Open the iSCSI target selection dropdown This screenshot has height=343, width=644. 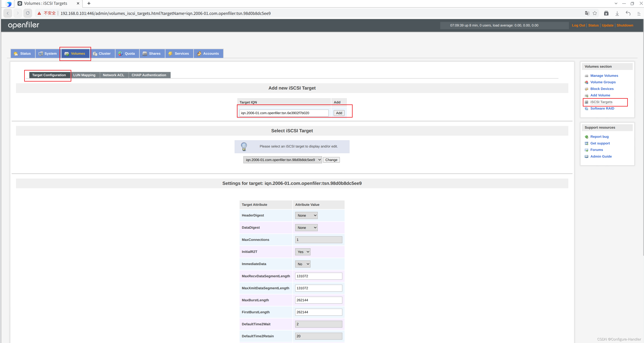click(282, 160)
